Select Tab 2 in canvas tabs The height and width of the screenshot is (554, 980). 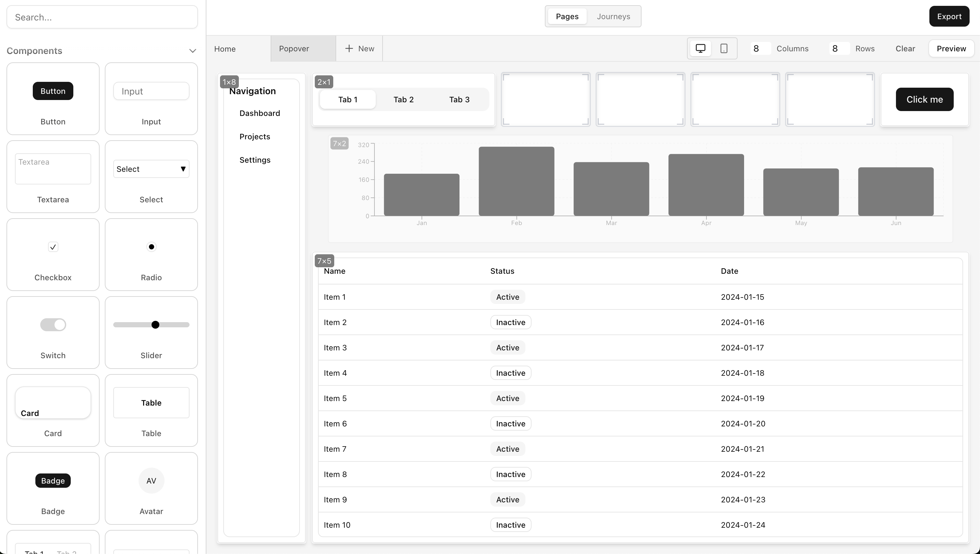coord(403,99)
